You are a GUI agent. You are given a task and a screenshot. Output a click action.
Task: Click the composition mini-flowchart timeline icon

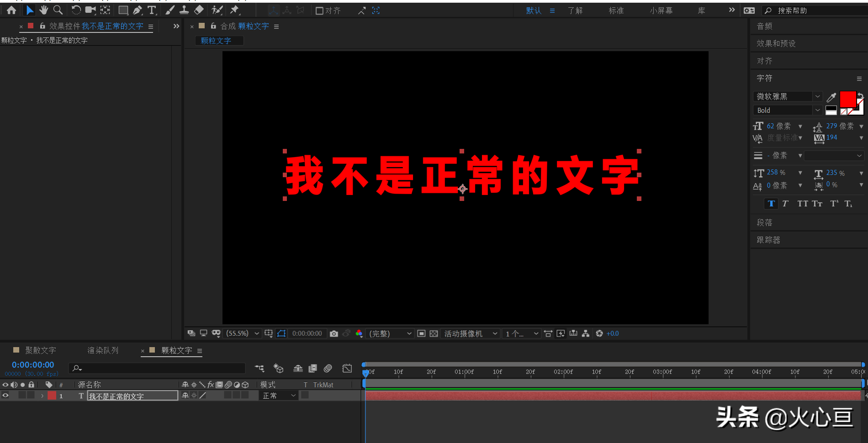click(259, 368)
